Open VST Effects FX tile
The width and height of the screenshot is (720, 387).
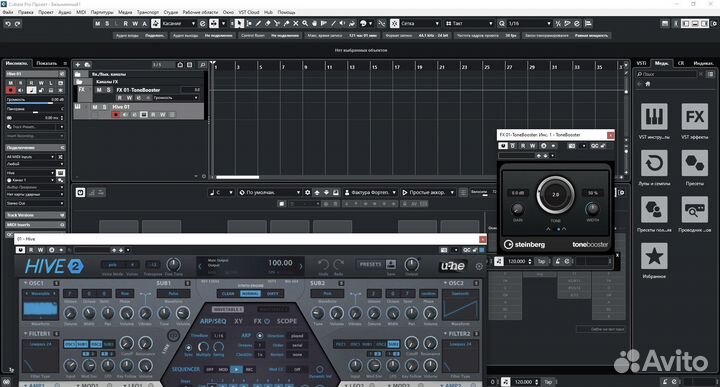[x=694, y=117]
